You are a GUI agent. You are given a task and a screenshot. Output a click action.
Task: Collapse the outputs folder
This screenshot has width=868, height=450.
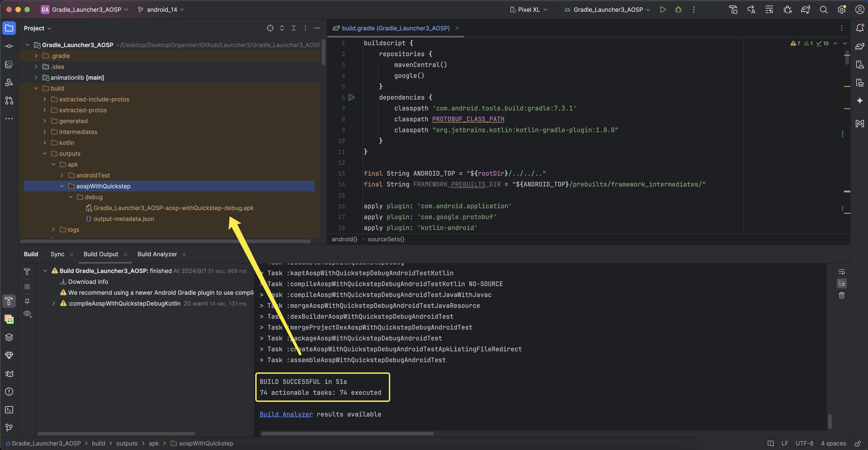(45, 154)
